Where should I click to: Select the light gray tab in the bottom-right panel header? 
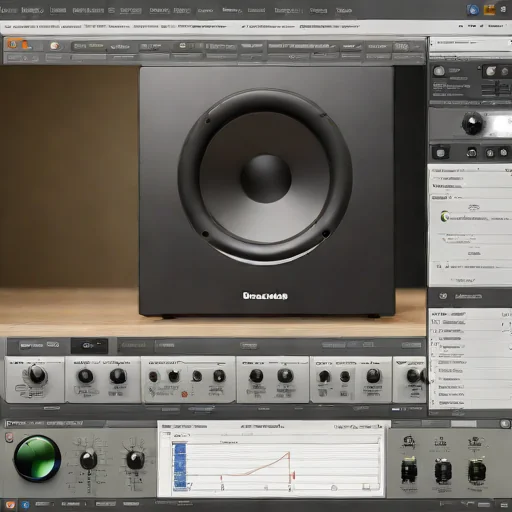[463, 424]
